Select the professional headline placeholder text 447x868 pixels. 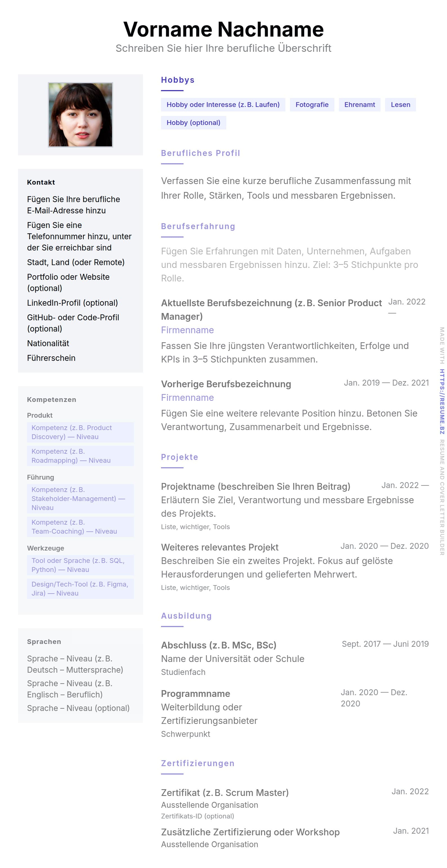[x=223, y=48]
